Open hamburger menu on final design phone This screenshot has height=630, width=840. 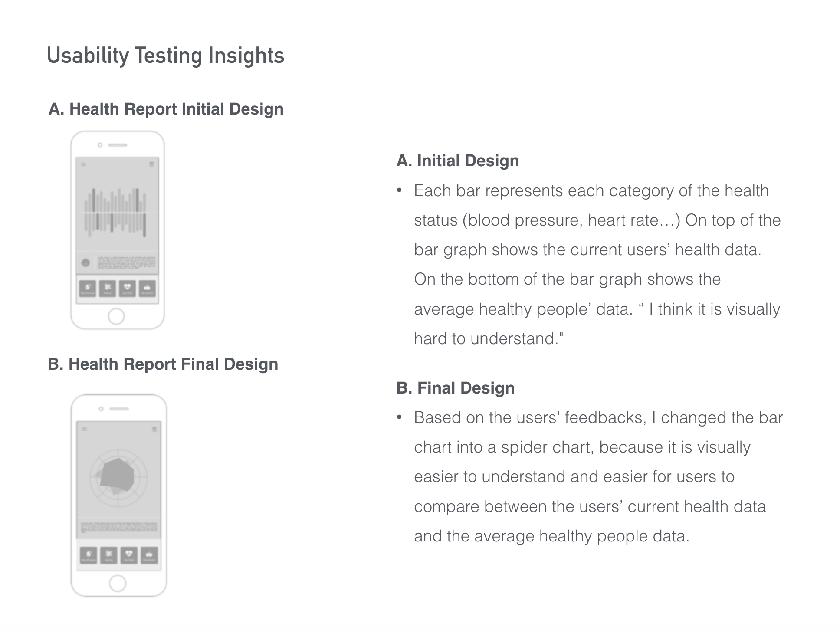click(x=84, y=429)
